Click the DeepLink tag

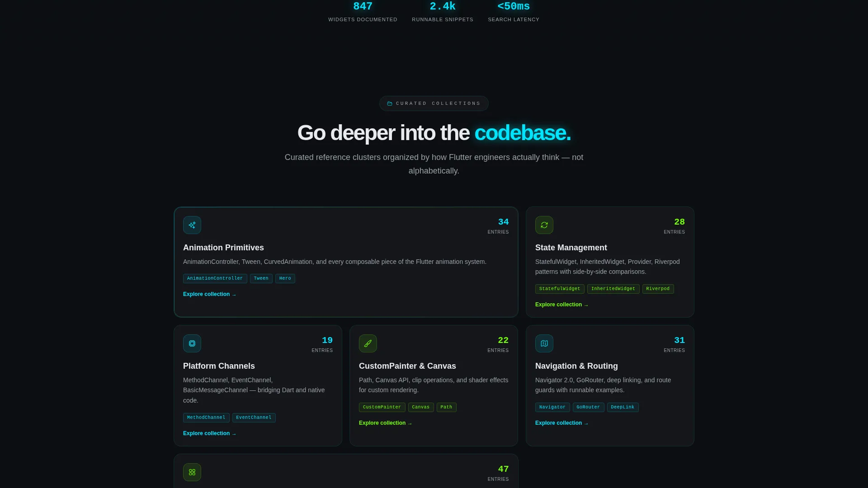pos(623,407)
